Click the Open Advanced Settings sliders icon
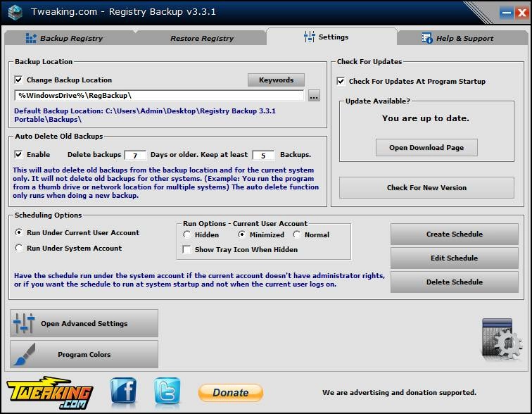Screen dimensions: 532x414 coord(24,323)
